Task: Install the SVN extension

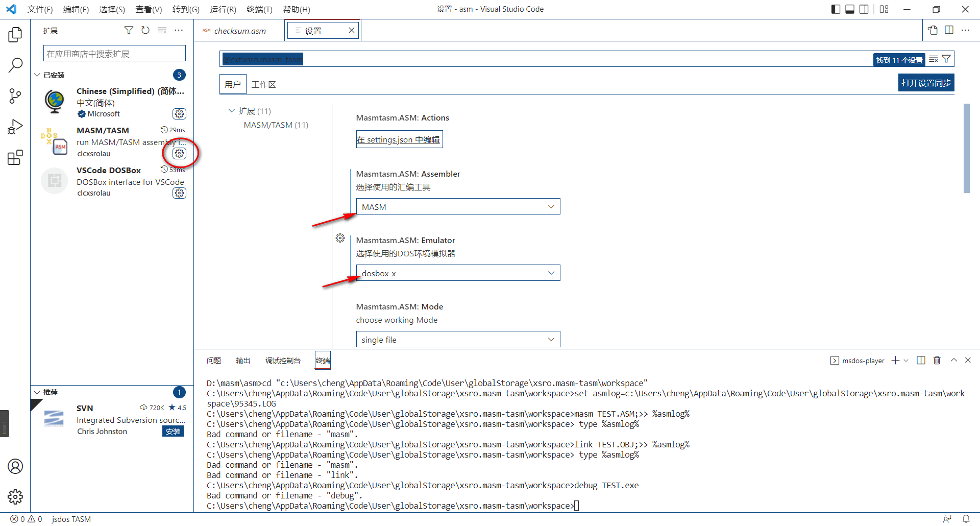Action: click(x=173, y=432)
